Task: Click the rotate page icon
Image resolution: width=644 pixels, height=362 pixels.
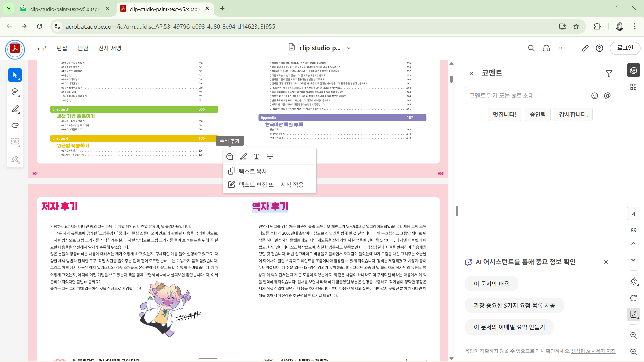Action: pos(633,298)
